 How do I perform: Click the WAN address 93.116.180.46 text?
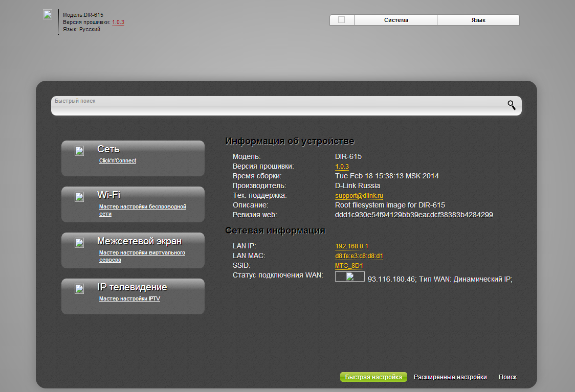tap(391, 279)
